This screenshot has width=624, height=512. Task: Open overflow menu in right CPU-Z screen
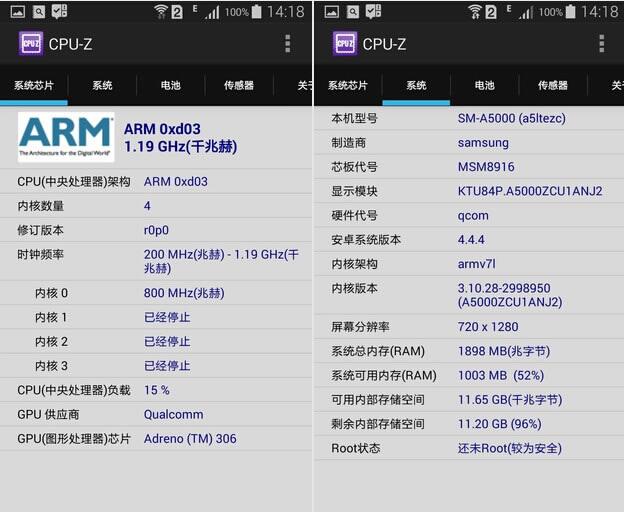[601, 44]
